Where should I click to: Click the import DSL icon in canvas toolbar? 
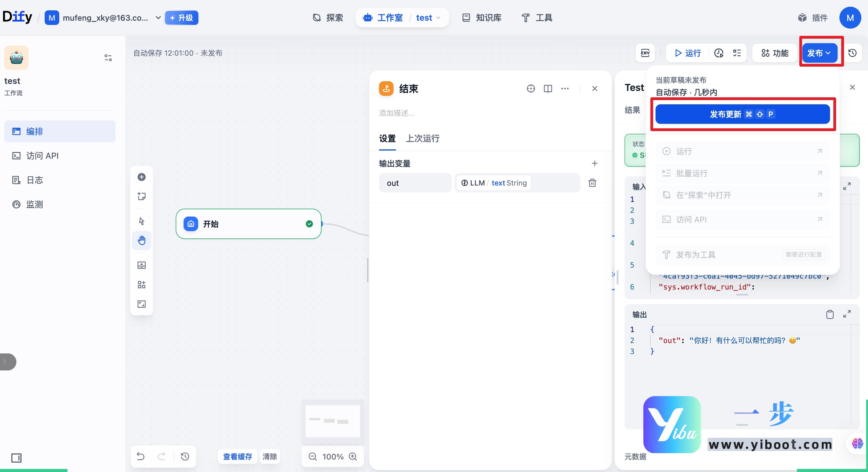142,265
